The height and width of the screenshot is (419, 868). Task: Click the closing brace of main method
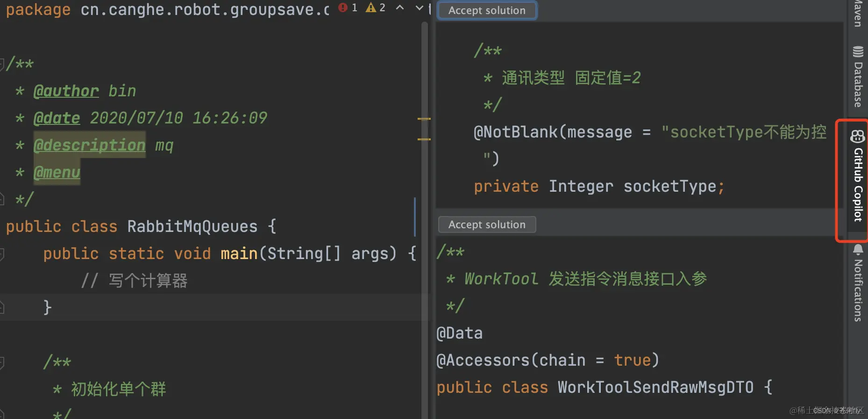click(47, 307)
